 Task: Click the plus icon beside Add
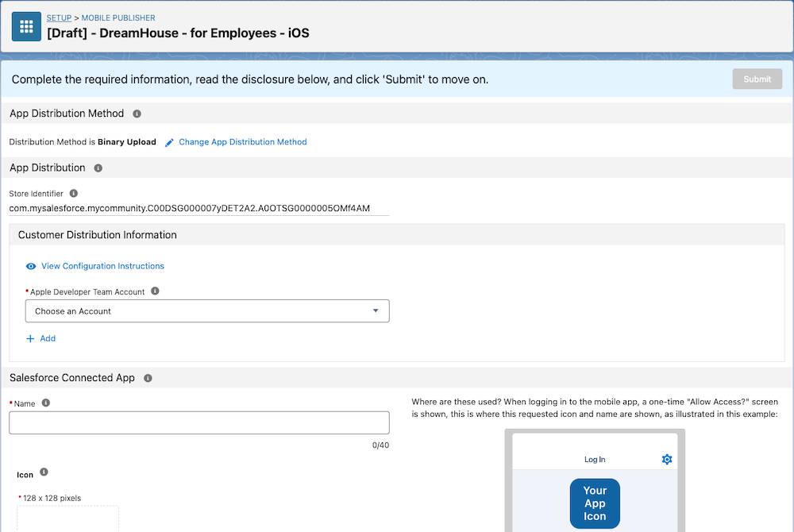(x=30, y=338)
